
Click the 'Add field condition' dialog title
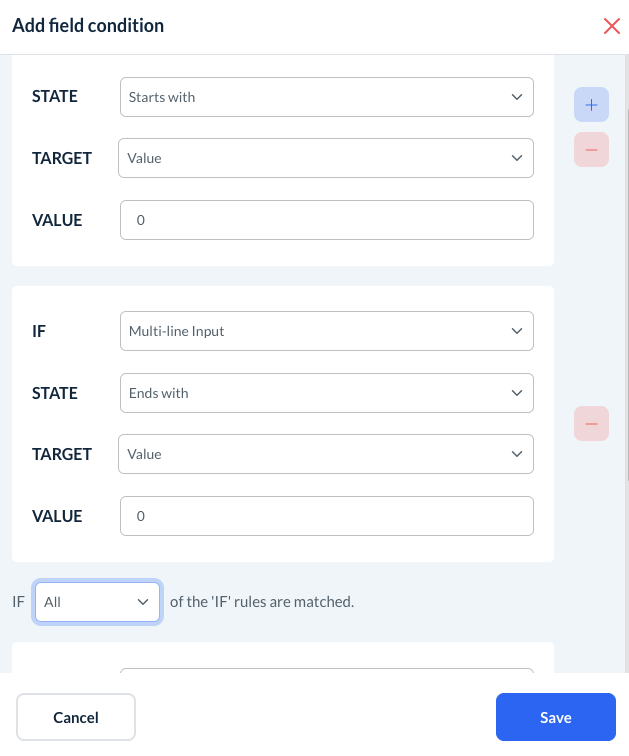[88, 26]
